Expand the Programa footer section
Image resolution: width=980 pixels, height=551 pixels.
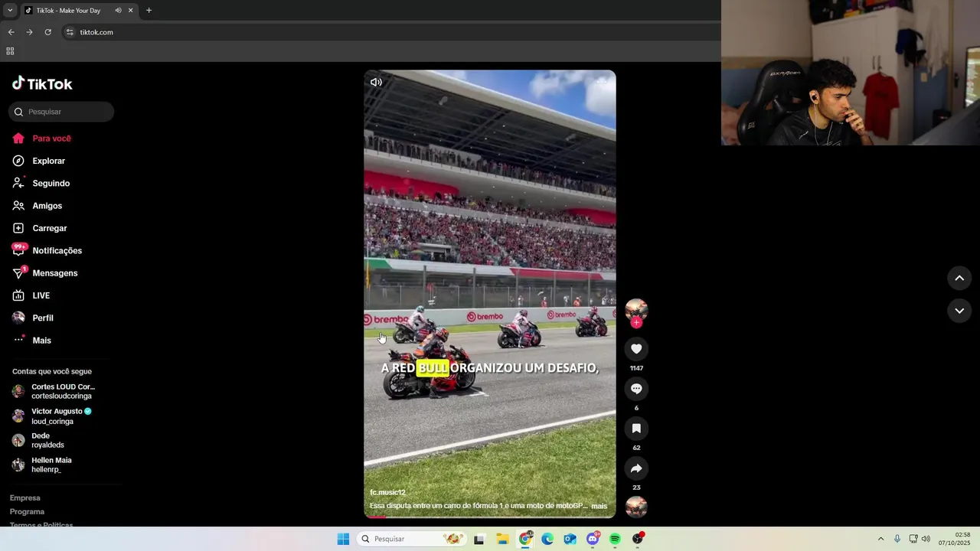[27, 512]
